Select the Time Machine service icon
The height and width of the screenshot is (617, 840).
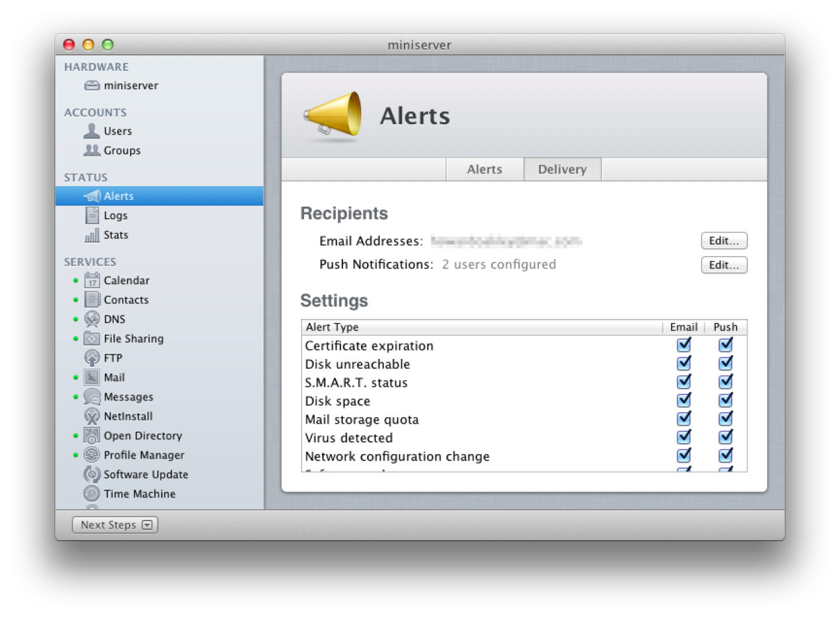(x=91, y=493)
